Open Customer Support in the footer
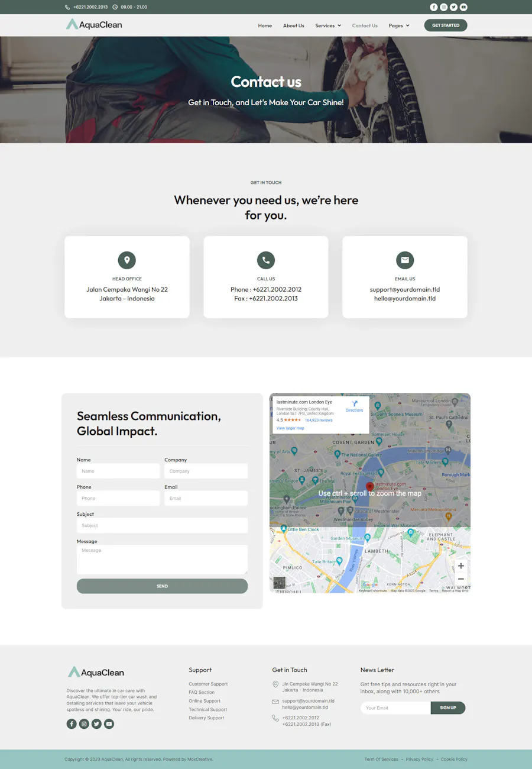 [x=208, y=684]
